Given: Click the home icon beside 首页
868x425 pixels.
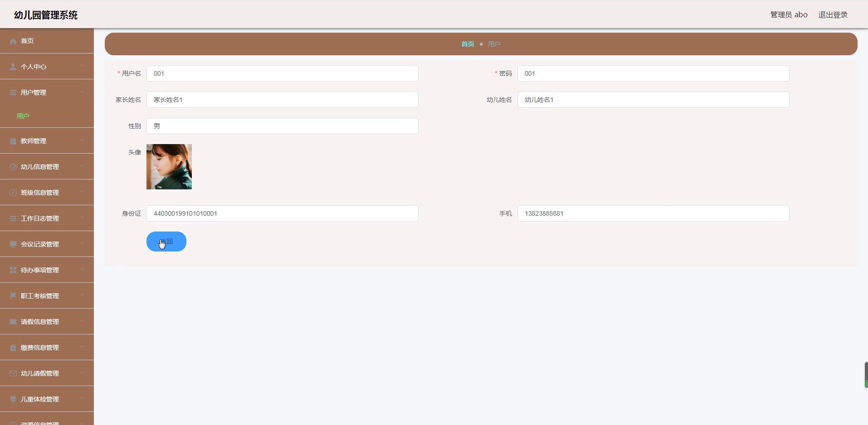Looking at the screenshot, I should (x=13, y=41).
